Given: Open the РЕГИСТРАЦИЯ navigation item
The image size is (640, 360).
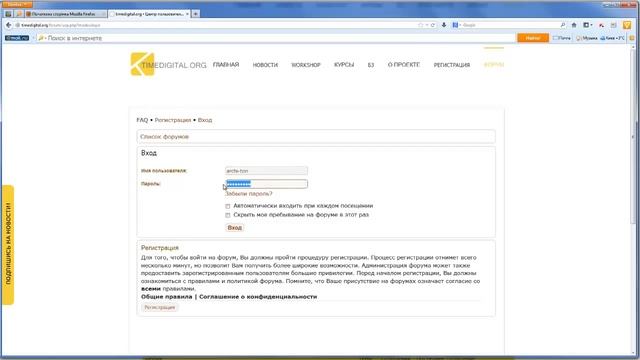Looking at the screenshot, I should pos(452,65).
